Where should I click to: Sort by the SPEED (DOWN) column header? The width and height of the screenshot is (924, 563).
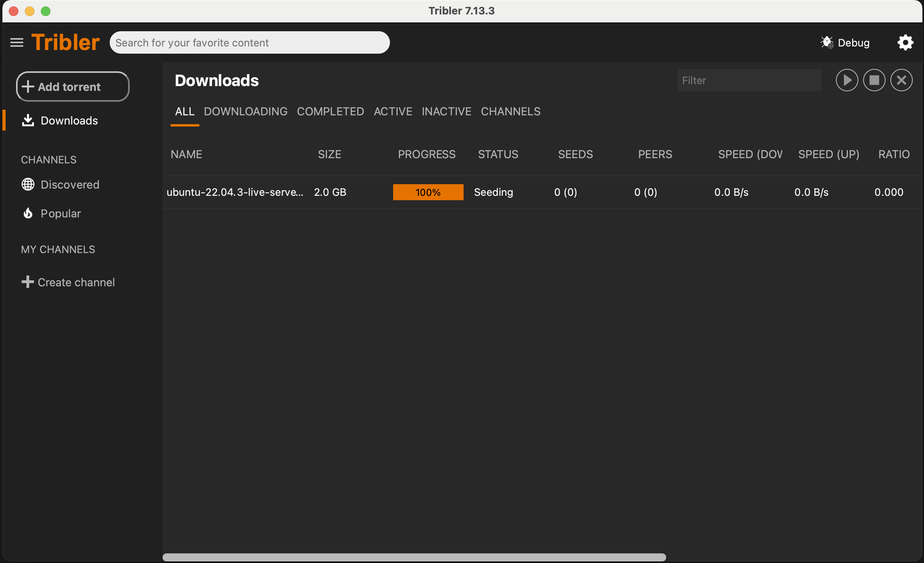pos(750,154)
